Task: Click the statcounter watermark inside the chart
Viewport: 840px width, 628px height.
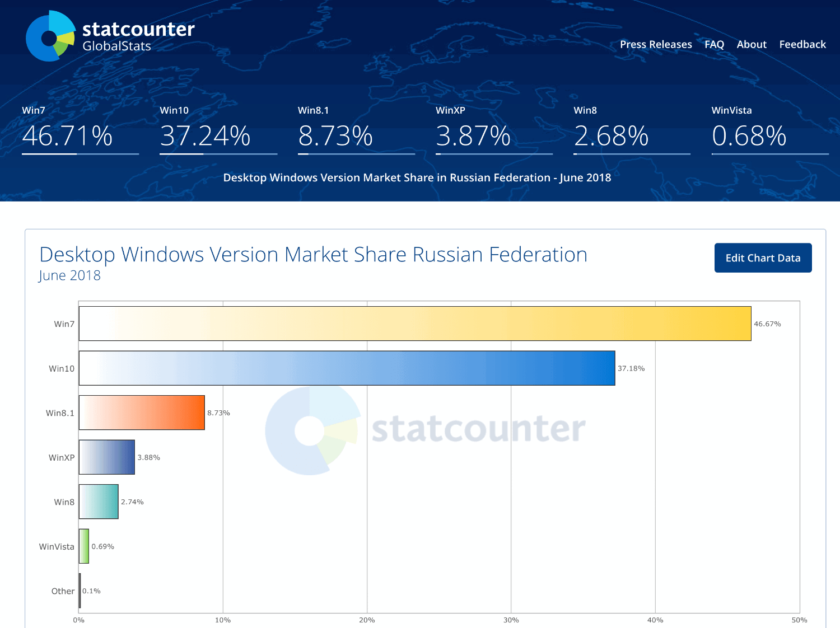Action: pyautogui.click(x=479, y=430)
